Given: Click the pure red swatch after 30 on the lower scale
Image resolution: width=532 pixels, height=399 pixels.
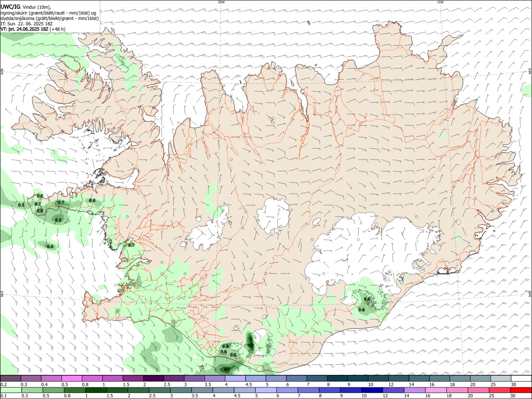Looking at the screenshot, I should click(520, 390).
